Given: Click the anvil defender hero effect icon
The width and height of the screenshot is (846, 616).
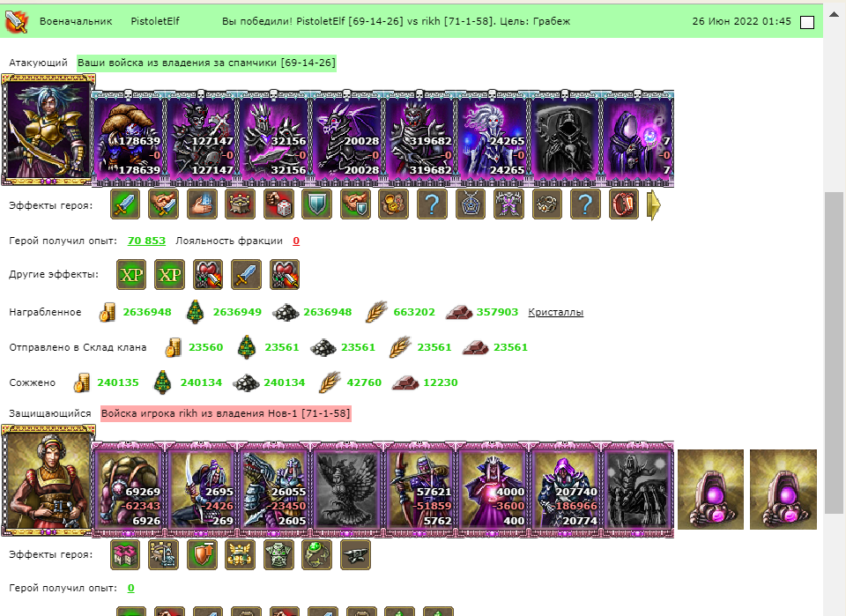Looking at the screenshot, I should pyautogui.click(x=355, y=554).
